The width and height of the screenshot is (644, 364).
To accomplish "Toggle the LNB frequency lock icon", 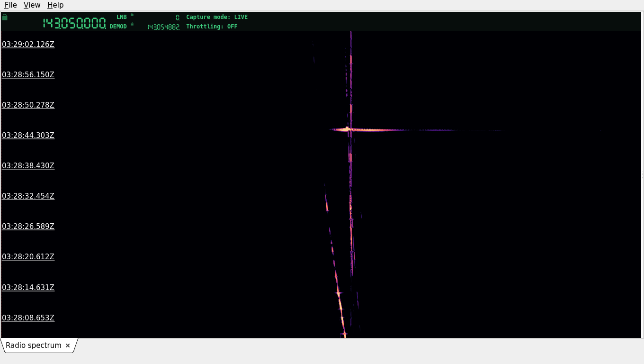I will [x=132, y=15].
